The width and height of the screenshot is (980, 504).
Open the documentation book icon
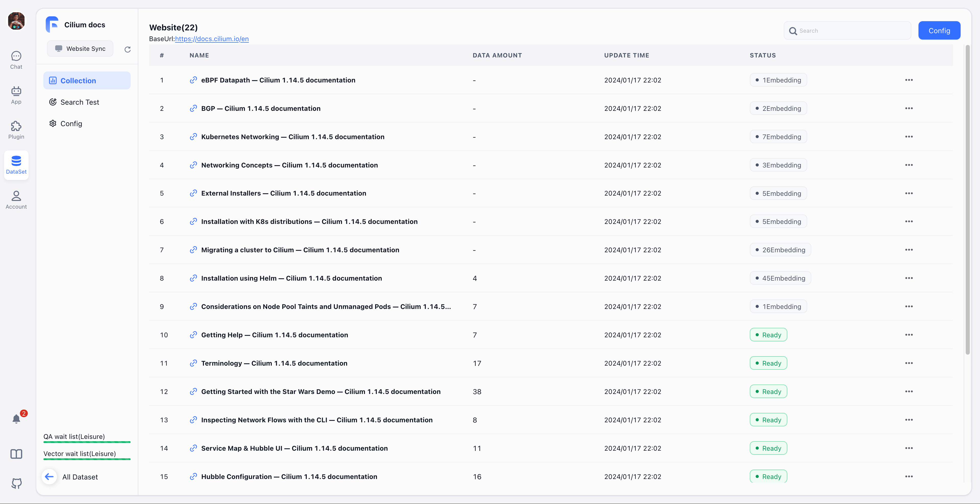pos(16,454)
